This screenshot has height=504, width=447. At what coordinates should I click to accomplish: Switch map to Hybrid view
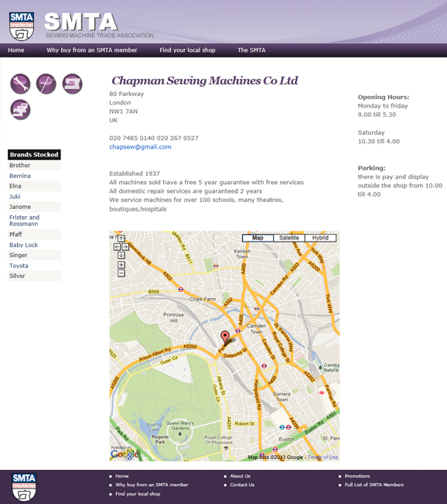pyautogui.click(x=320, y=238)
